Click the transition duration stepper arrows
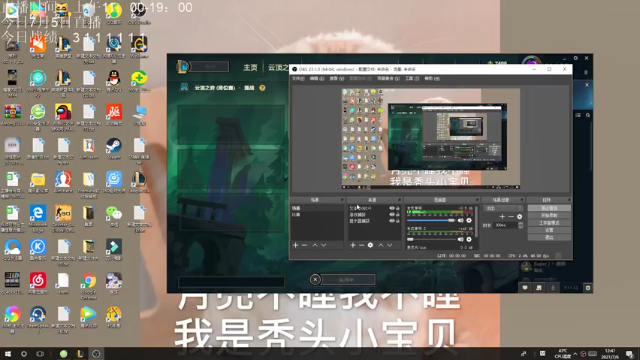Image resolution: width=640 pixels, height=360 pixels. point(520,225)
